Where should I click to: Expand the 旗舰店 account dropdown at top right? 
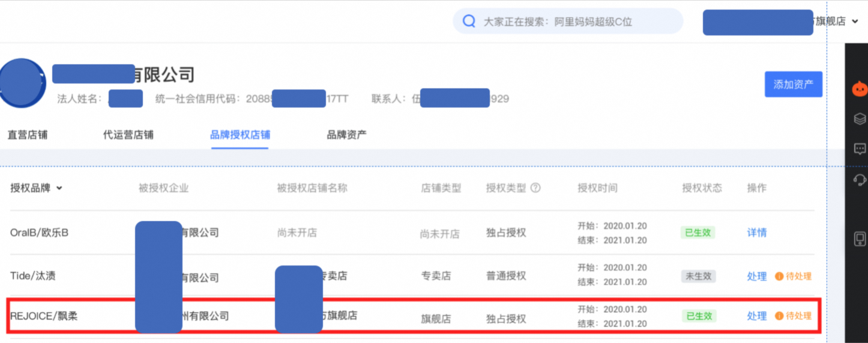tap(855, 22)
